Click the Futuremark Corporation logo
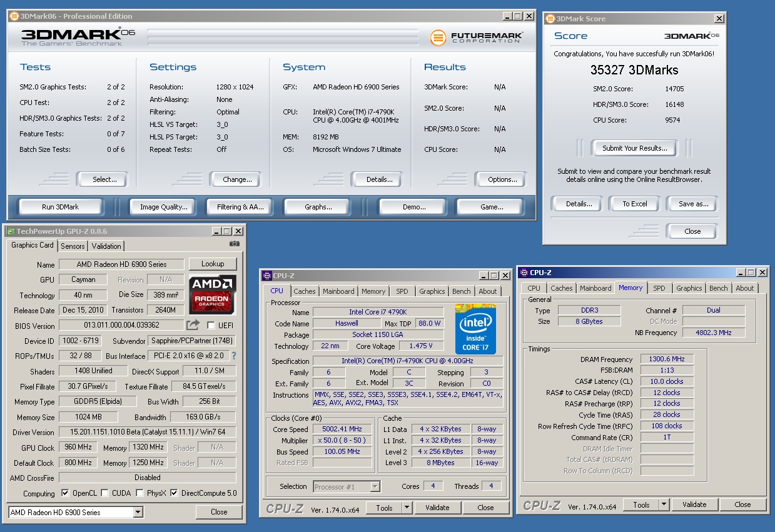The height and width of the screenshot is (532, 775). coord(476,38)
